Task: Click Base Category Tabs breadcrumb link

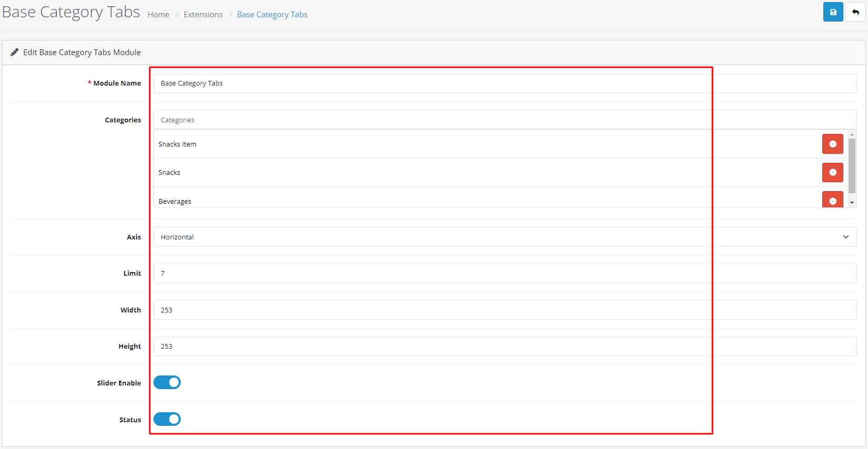Action: click(x=272, y=15)
